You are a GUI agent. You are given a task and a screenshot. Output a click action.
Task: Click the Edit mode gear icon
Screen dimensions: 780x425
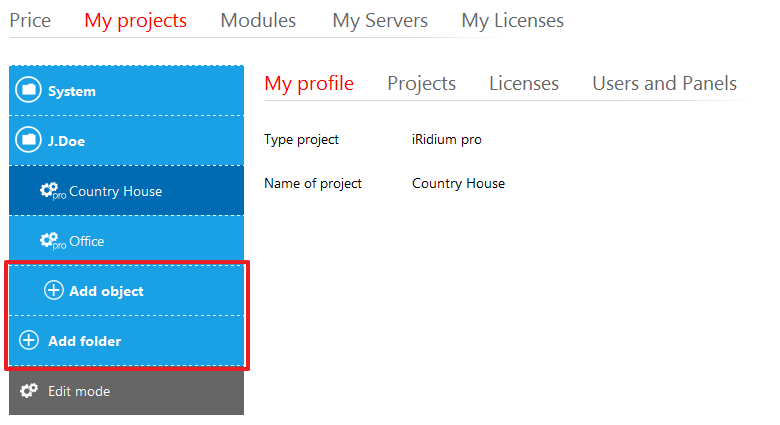coord(29,391)
